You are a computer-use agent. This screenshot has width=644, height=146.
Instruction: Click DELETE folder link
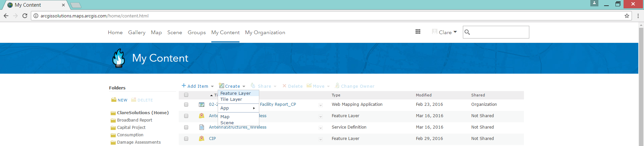pyautogui.click(x=145, y=100)
